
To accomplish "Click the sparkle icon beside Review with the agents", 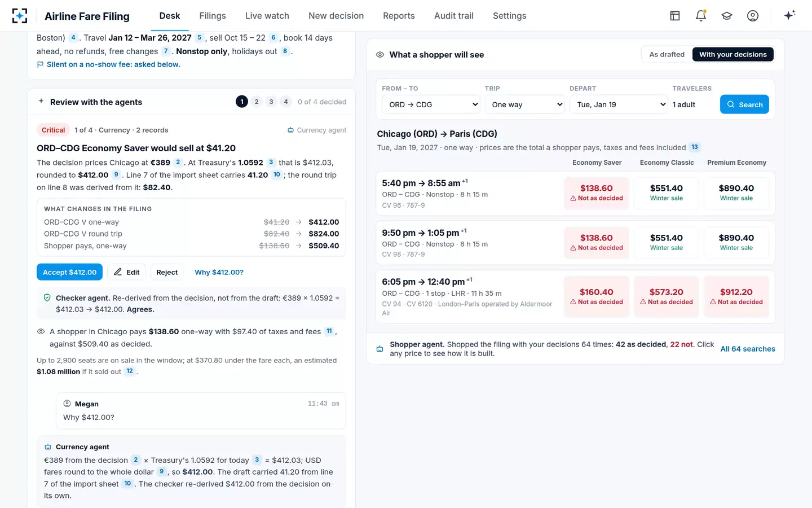I will pyautogui.click(x=41, y=102).
